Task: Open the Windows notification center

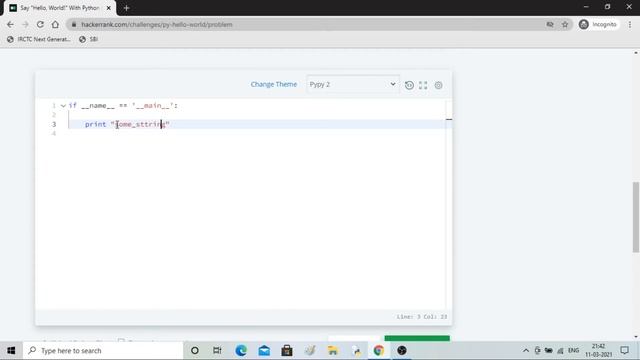Action: click(624, 351)
